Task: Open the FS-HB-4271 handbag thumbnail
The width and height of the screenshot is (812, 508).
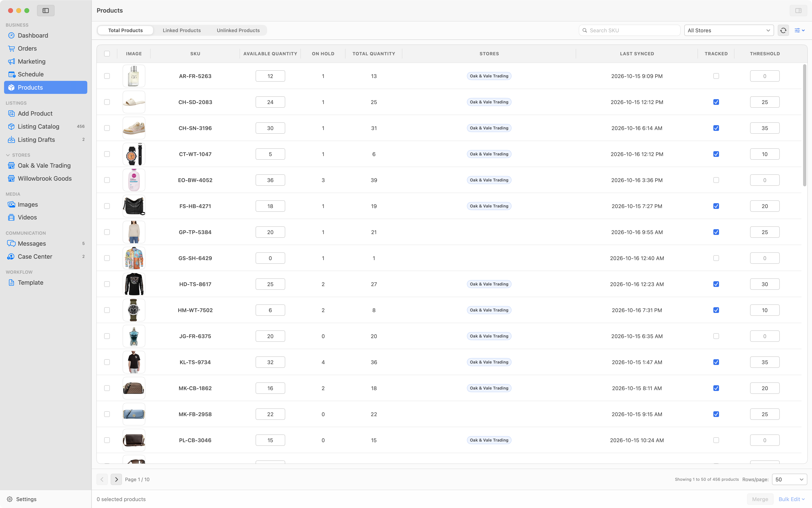Action: click(134, 206)
